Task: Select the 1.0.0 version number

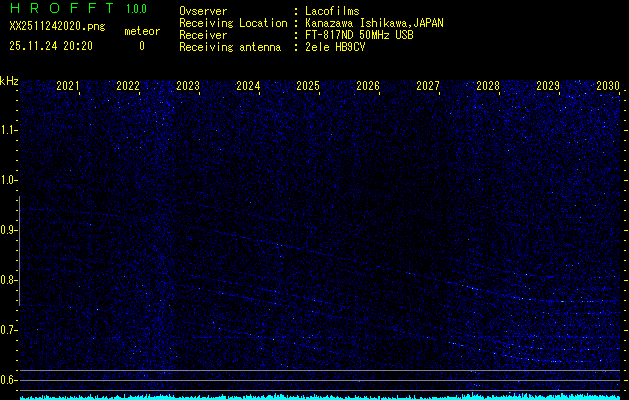Action: 136,9
